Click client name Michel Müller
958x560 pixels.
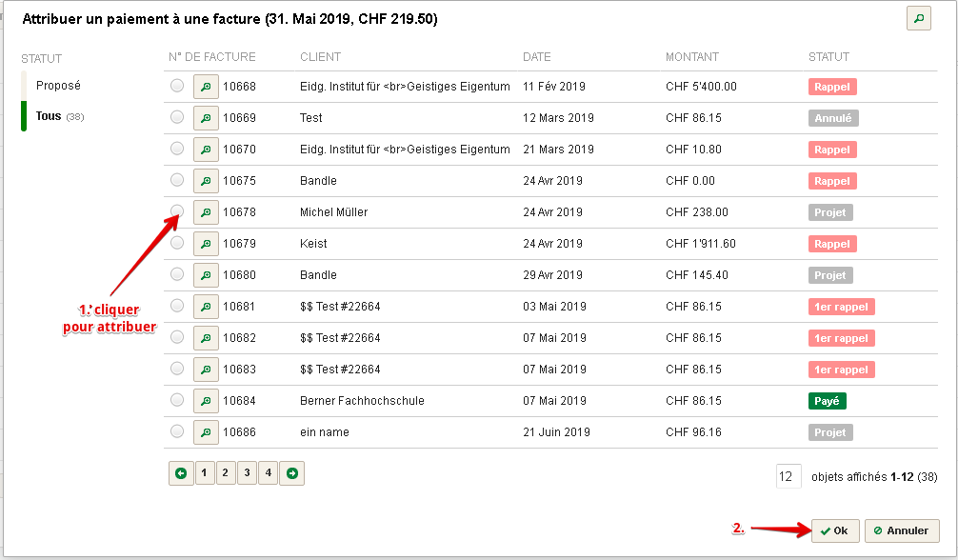tap(333, 212)
